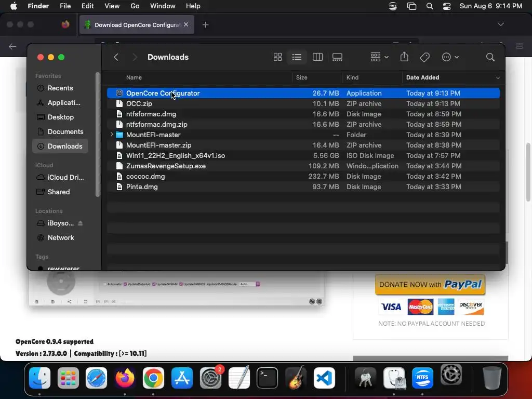Sort by the Size column header
532x399 pixels.
pos(301,78)
